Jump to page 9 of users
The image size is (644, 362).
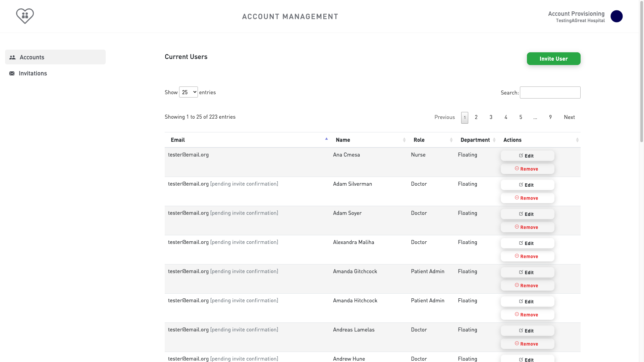tap(550, 117)
